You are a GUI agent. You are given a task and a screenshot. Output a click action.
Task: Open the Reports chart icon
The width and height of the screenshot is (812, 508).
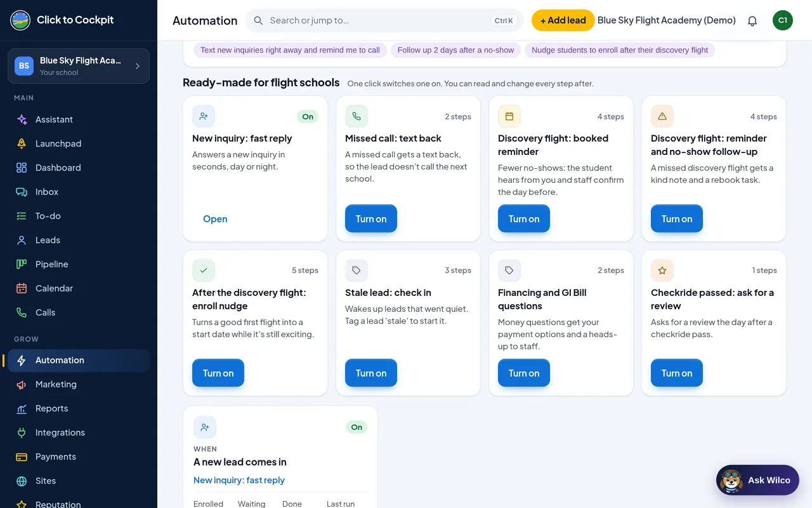pos(22,408)
